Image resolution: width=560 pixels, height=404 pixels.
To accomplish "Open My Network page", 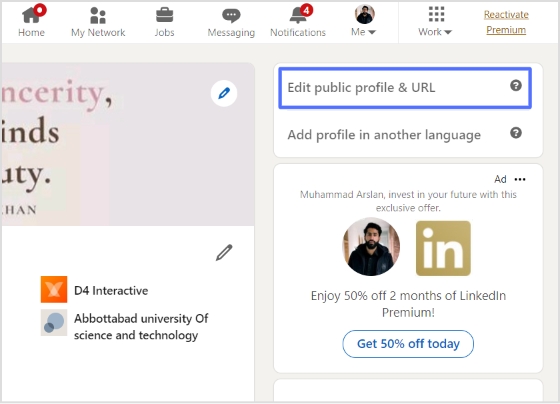I will coord(98,21).
